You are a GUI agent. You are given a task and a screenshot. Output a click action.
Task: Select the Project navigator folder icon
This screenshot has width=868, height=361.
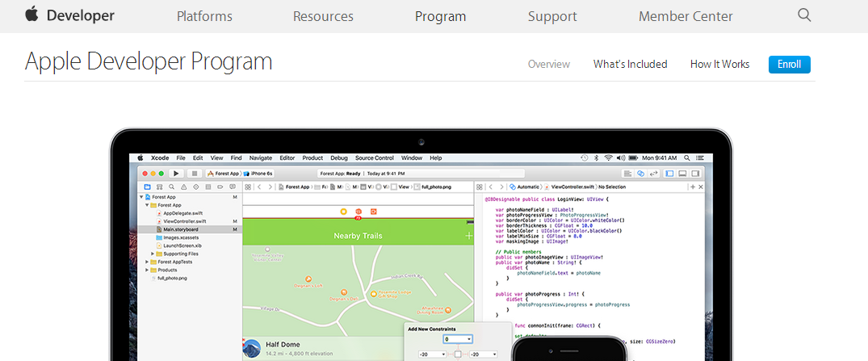click(147, 187)
